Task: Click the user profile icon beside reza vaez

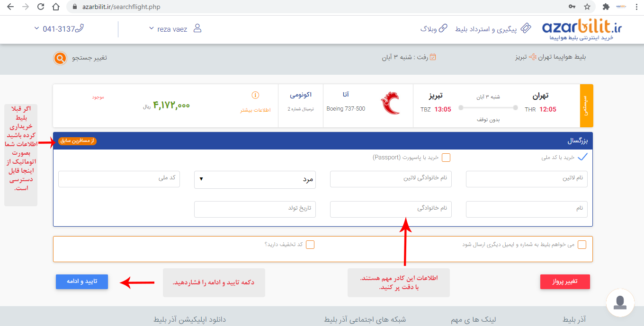Action: (x=197, y=29)
